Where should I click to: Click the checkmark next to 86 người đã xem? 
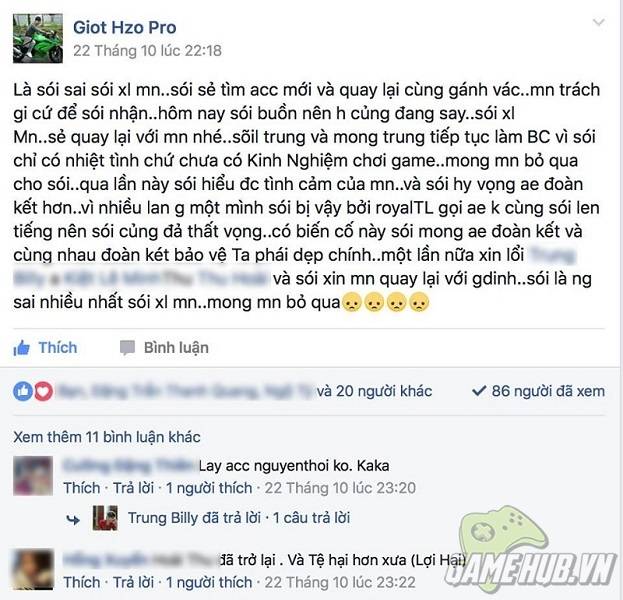479,391
